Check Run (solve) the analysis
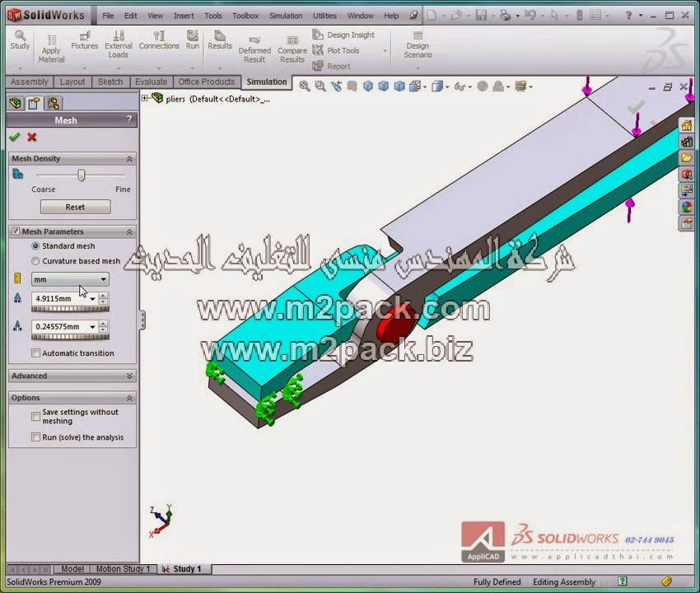Screen dimensions: 700x593 (x=35, y=437)
